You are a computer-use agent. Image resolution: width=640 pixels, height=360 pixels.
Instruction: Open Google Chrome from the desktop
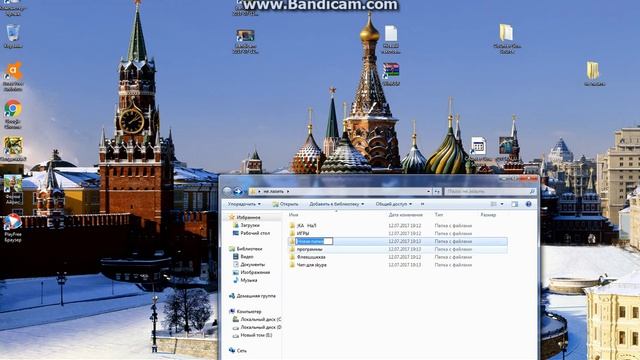click(13, 113)
